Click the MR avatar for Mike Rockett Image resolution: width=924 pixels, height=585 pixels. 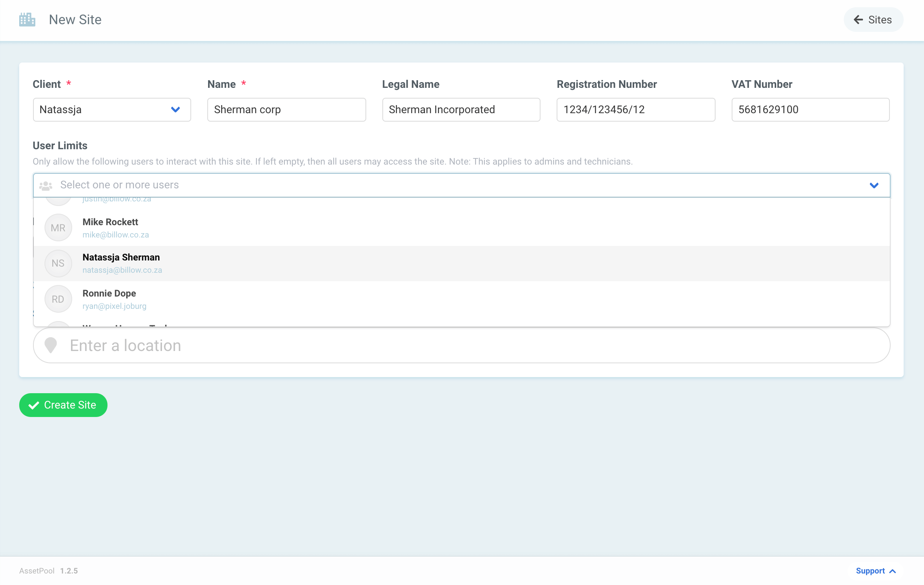tap(58, 228)
